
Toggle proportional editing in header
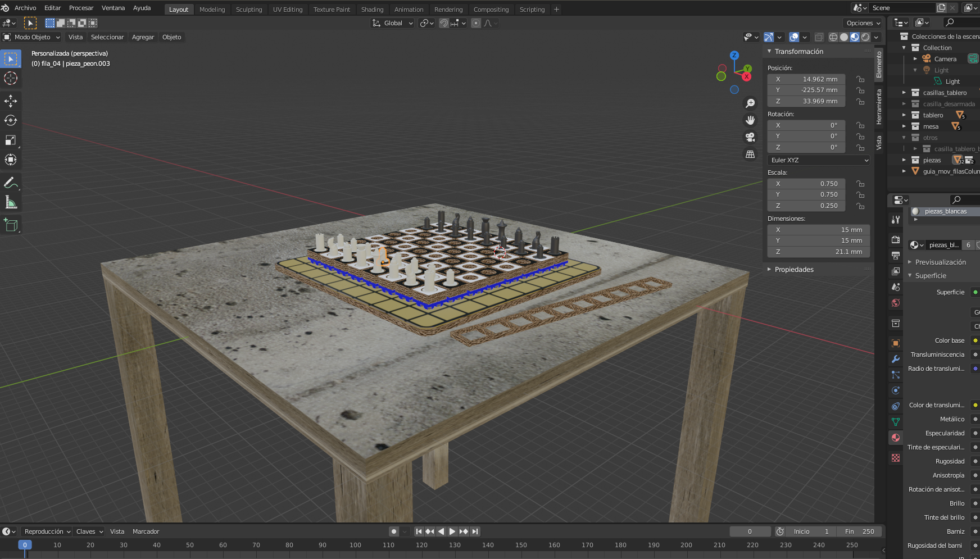[476, 23]
